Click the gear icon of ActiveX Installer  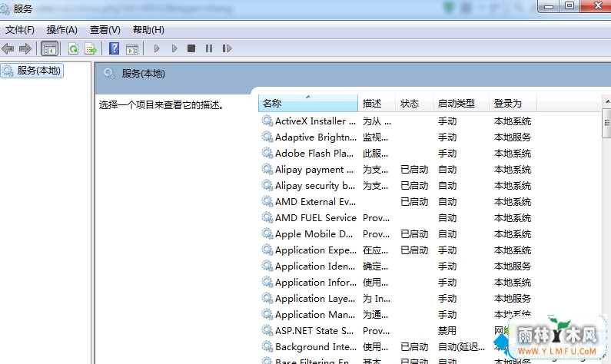(267, 121)
